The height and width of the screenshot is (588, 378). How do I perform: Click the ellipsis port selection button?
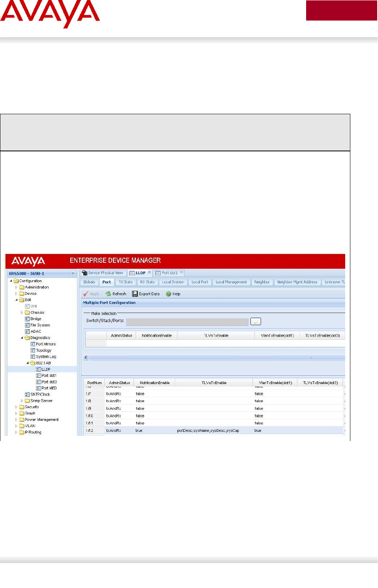[x=256, y=322]
